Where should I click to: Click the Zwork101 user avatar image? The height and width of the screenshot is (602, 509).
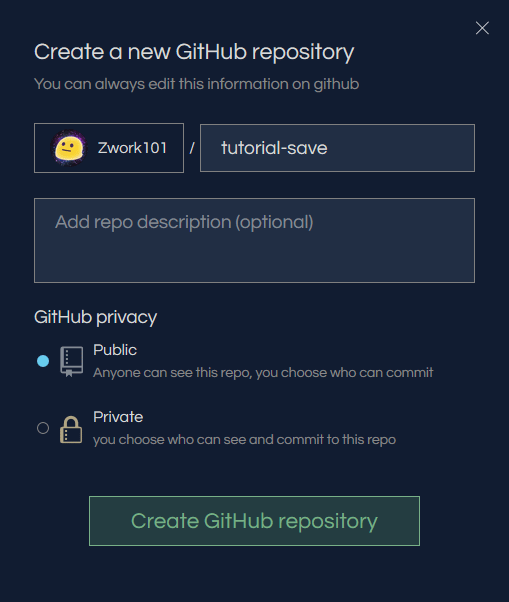click(x=69, y=148)
